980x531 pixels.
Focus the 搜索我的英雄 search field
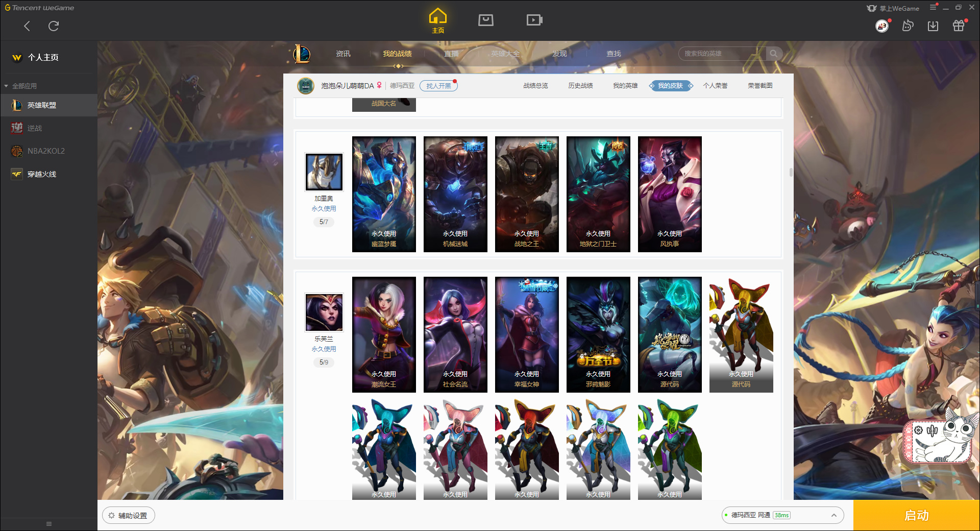tap(722, 54)
